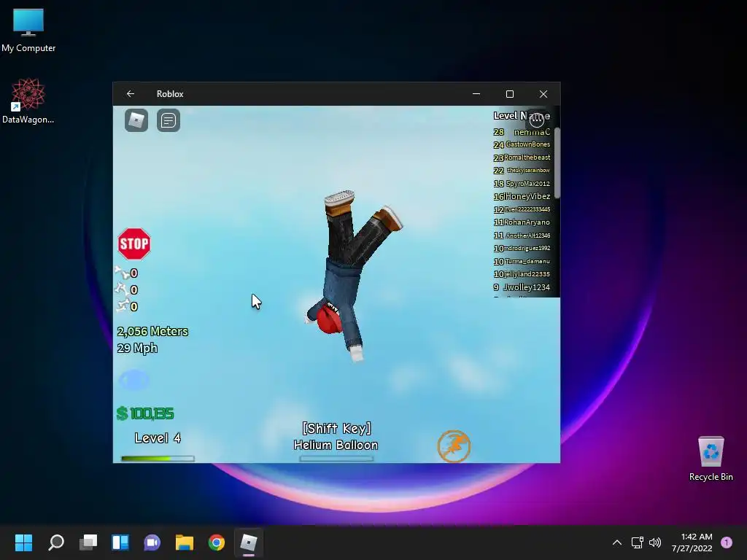Screen dimensions: 747x560
Task: Select player Jwolley1234 in the leaderboard
Action: pyautogui.click(x=527, y=287)
